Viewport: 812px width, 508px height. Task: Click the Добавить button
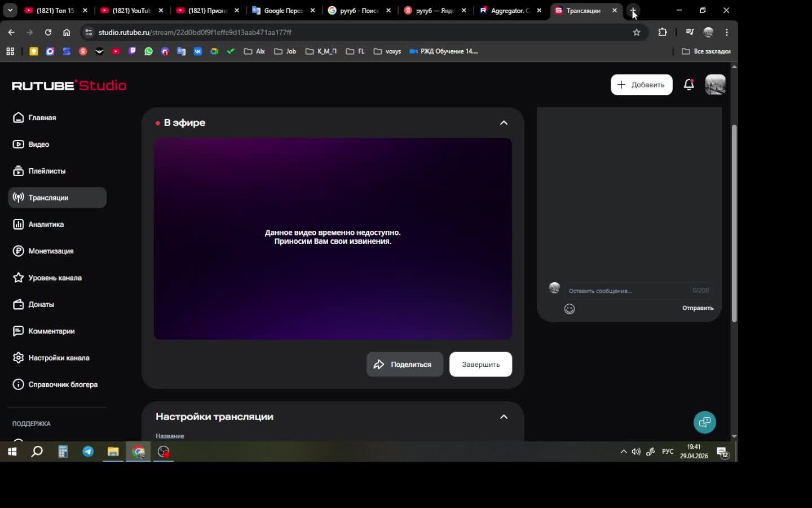point(642,85)
